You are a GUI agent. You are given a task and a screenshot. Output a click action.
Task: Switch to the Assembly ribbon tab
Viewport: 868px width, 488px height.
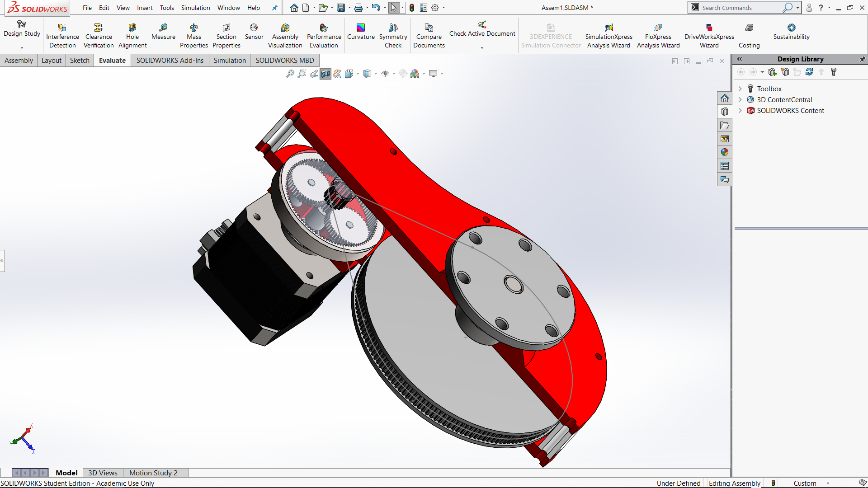point(19,60)
